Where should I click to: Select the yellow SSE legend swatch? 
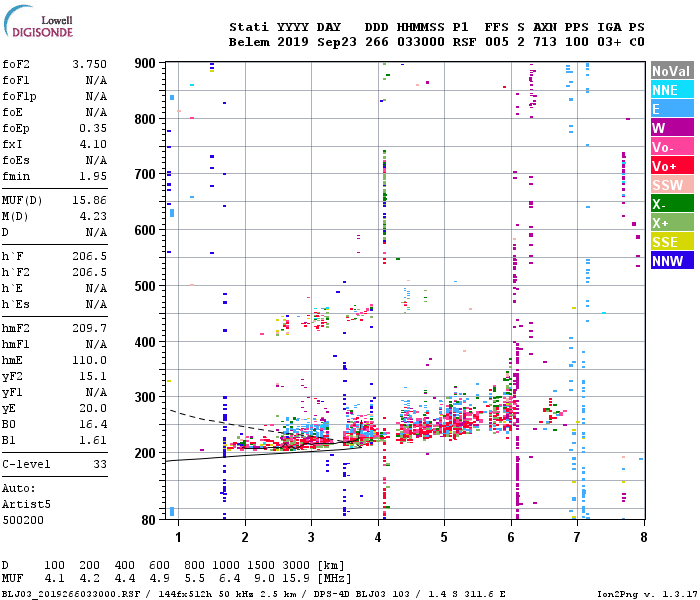tap(672, 242)
